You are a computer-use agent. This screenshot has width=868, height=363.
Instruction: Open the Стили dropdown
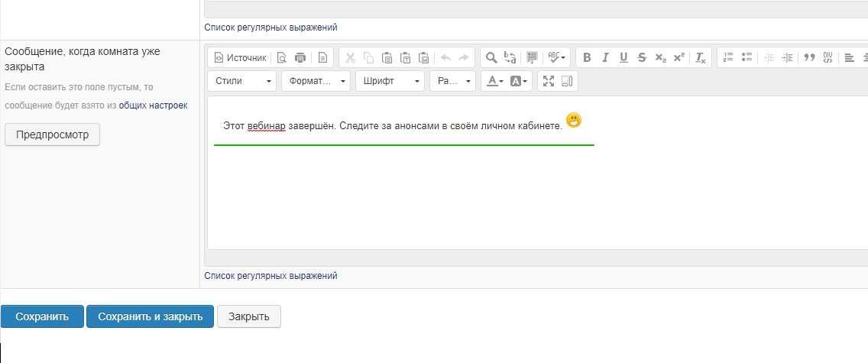point(242,81)
